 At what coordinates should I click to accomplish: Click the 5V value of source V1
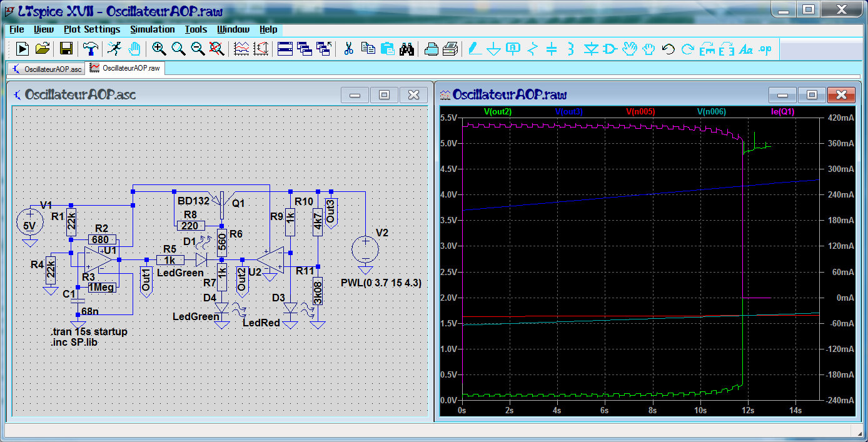[29, 225]
